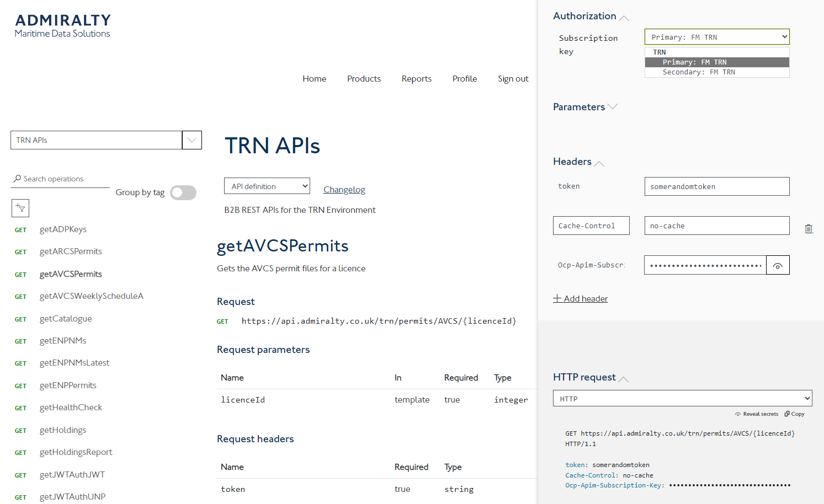
Task: Toggle the Group by tag switch
Action: [183, 192]
